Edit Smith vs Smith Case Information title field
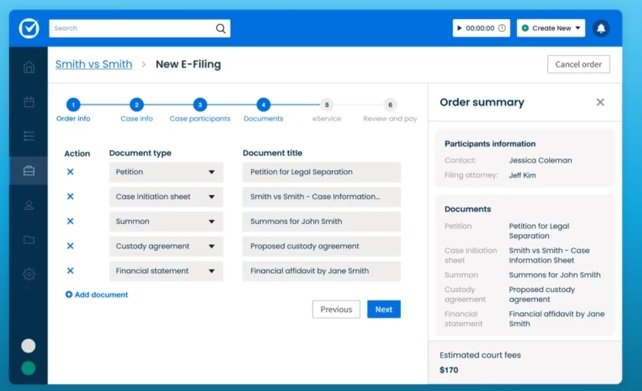 [x=321, y=197]
